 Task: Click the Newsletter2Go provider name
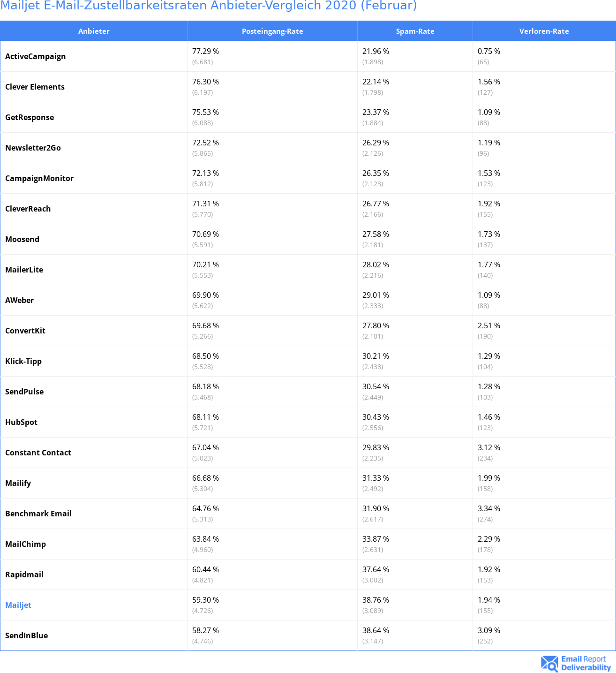pos(33,148)
